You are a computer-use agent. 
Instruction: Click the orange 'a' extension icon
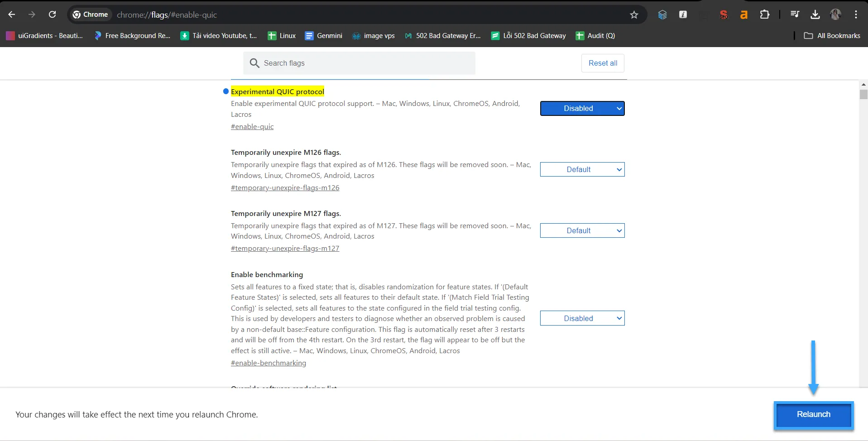pos(743,14)
